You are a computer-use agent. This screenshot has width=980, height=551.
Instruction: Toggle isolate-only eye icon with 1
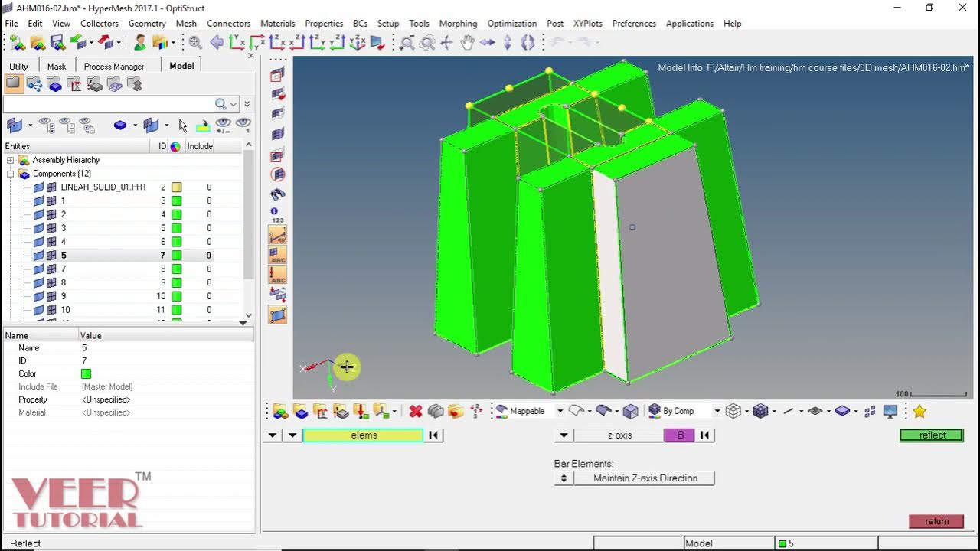tap(243, 126)
